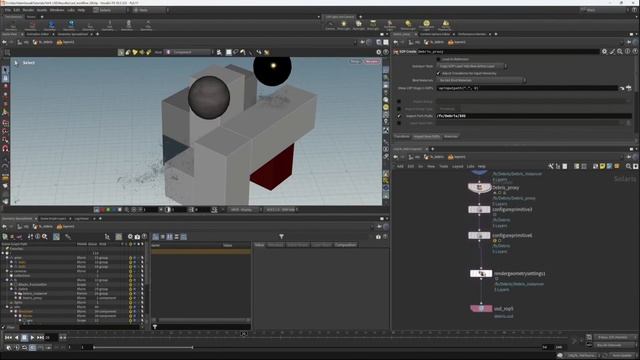Go back in Scene View path bar

point(4,42)
